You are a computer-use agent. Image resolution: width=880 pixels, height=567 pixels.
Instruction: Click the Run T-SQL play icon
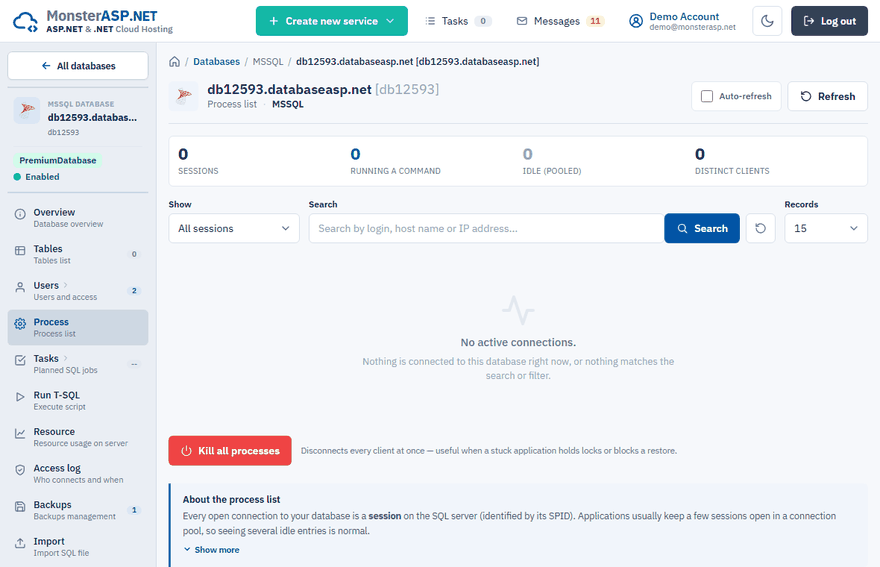coord(20,396)
